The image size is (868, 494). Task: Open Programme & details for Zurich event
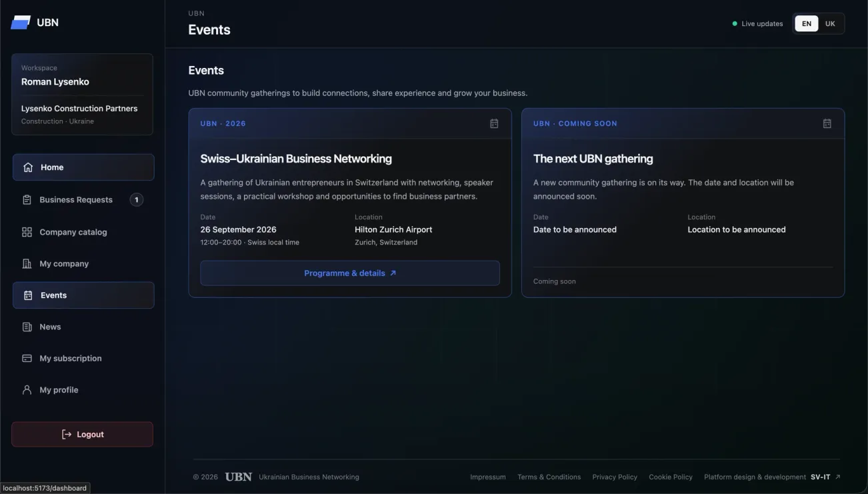pos(350,273)
